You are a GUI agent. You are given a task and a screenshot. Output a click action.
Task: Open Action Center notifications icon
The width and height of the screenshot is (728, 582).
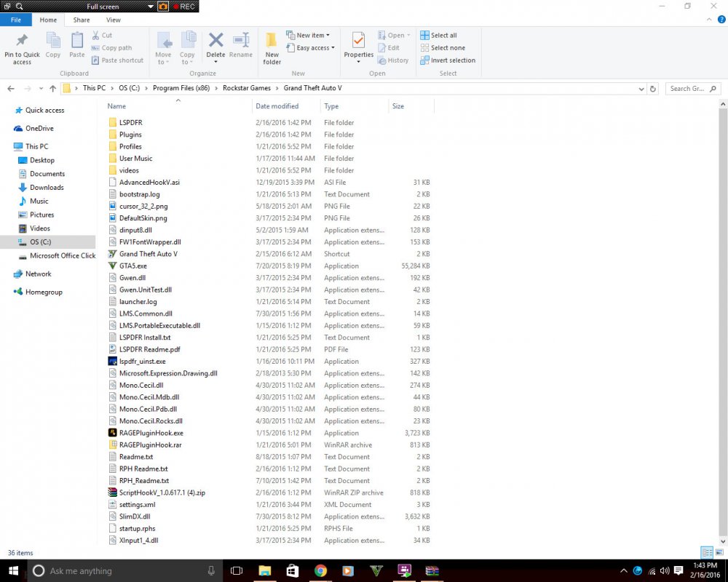[678, 571]
